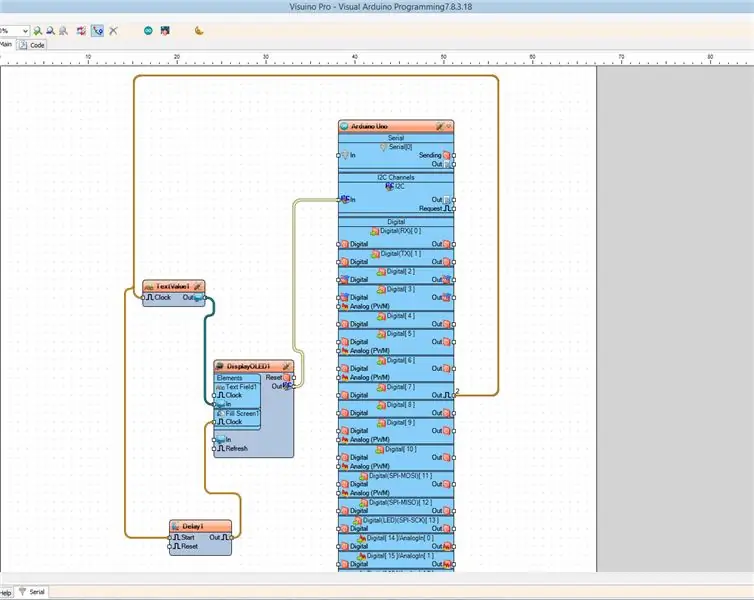Click the I2C In pin on Arduino Uno
754x600 pixels.
(x=339, y=200)
